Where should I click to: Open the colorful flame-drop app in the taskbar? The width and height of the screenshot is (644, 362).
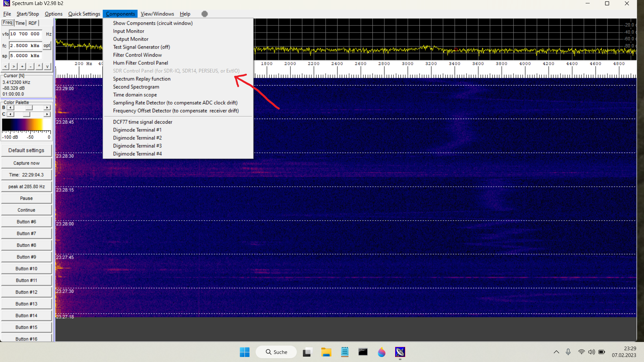(381, 352)
